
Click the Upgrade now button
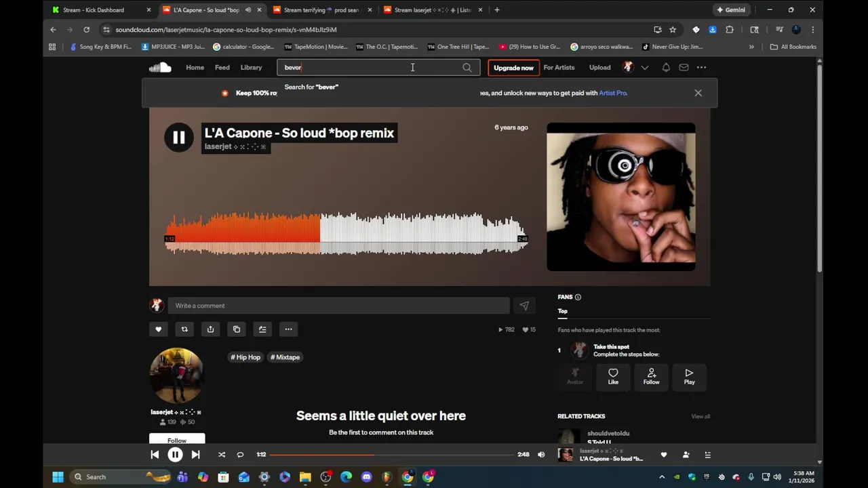[x=513, y=68]
